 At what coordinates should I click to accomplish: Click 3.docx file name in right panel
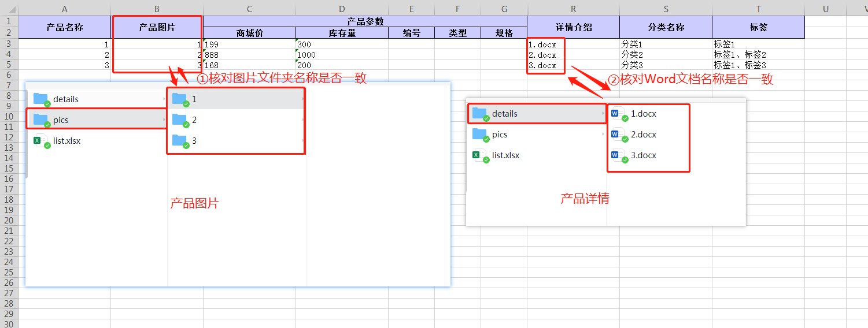pyautogui.click(x=644, y=155)
